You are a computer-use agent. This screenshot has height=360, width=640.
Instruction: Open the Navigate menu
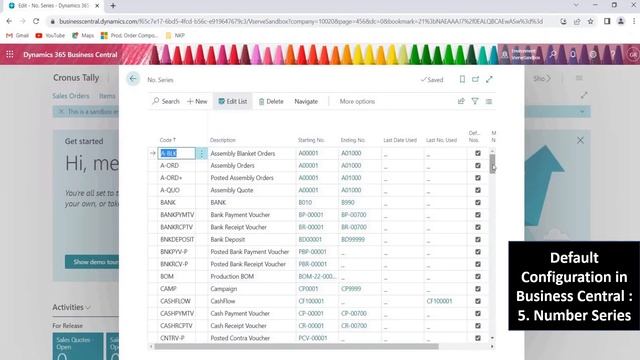306,101
